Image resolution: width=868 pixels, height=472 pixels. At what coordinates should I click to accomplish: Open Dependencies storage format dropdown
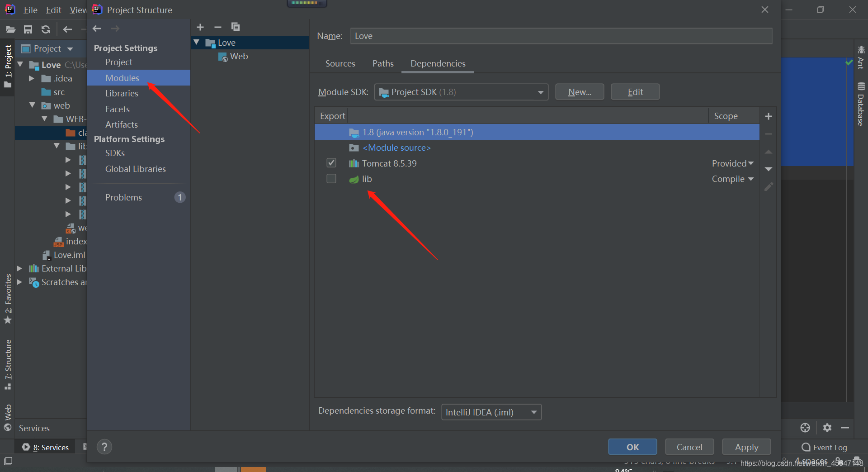(x=491, y=412)
